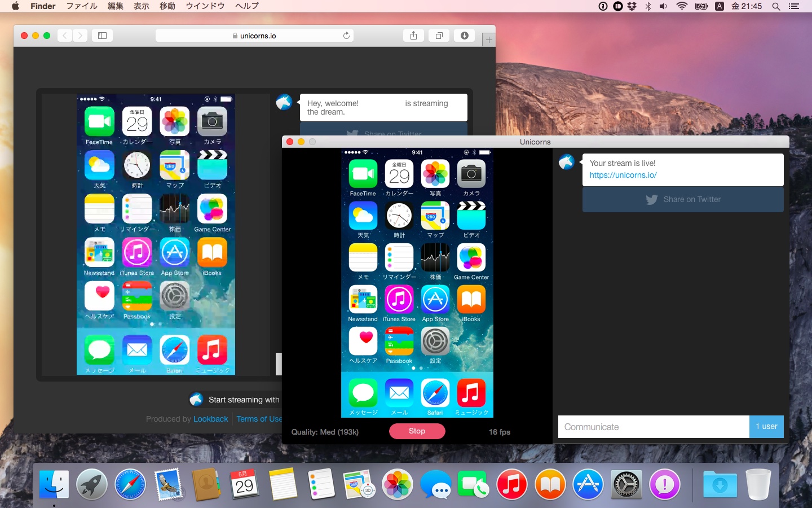
Task: Open the ウインドウ menu
Action: 205,6
